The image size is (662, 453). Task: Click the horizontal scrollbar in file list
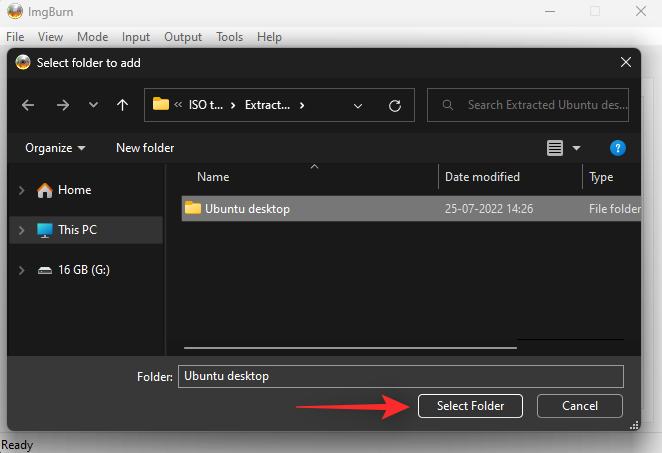click(x=350, y=348)
